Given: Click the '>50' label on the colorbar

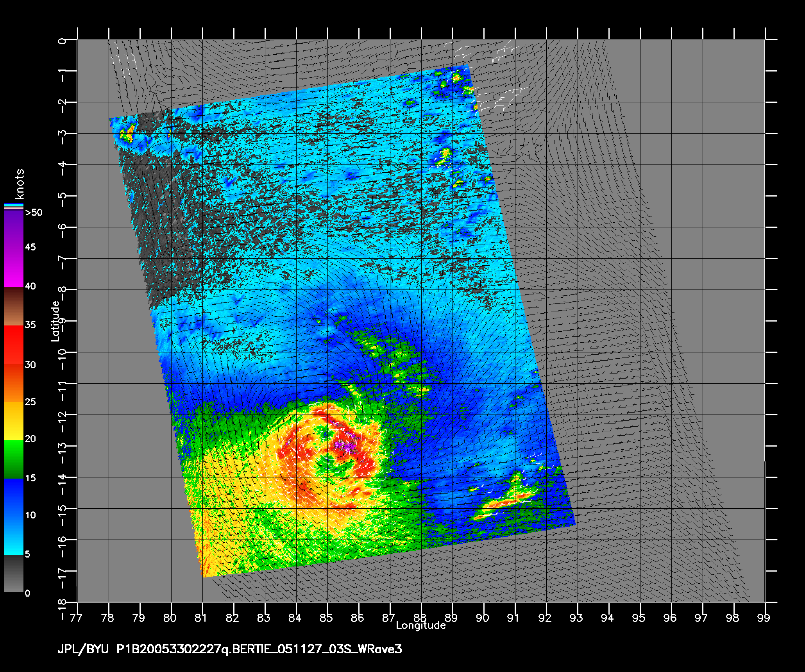Looking at the screenshot, I should tap(33, 213).
